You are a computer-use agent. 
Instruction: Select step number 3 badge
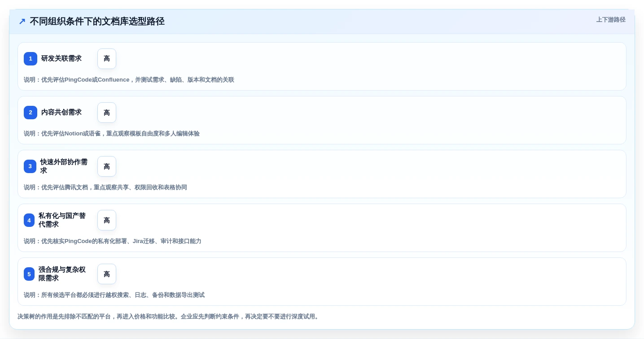(30, 166)
